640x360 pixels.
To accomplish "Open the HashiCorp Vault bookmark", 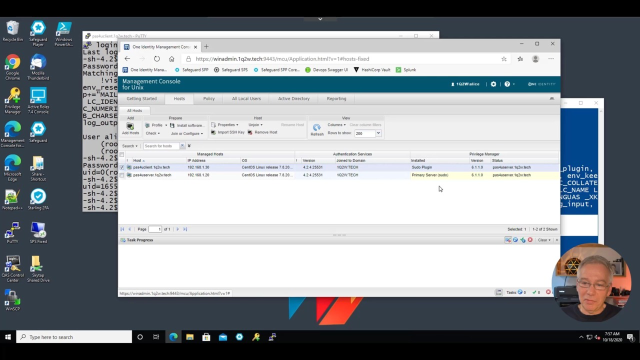I will click(x=372, y=70).
